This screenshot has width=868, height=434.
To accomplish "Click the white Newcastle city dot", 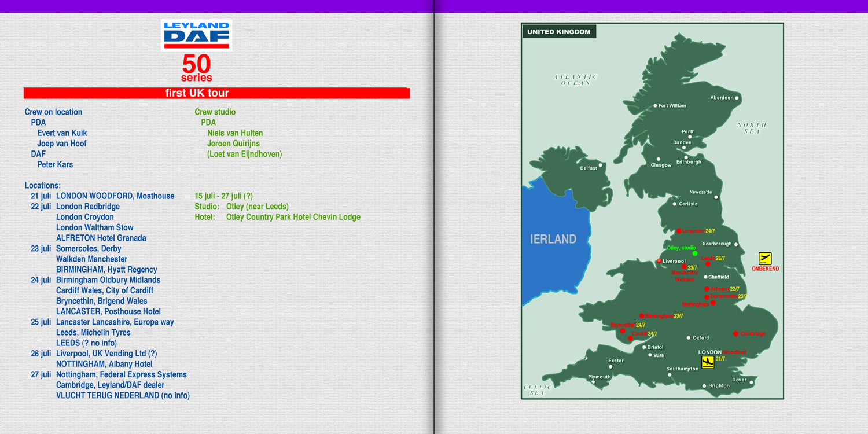I will [x=716, y=197].
